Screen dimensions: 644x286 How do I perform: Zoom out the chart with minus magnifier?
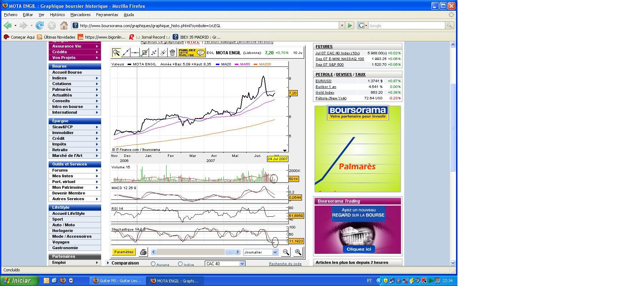[x=286, y=252]
